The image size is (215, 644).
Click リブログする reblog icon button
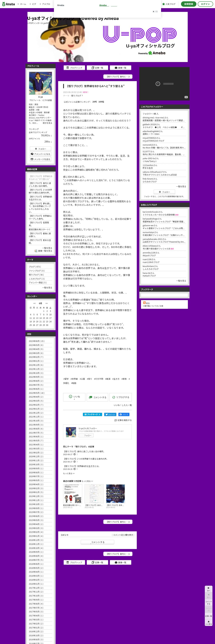tap(121, 397)
